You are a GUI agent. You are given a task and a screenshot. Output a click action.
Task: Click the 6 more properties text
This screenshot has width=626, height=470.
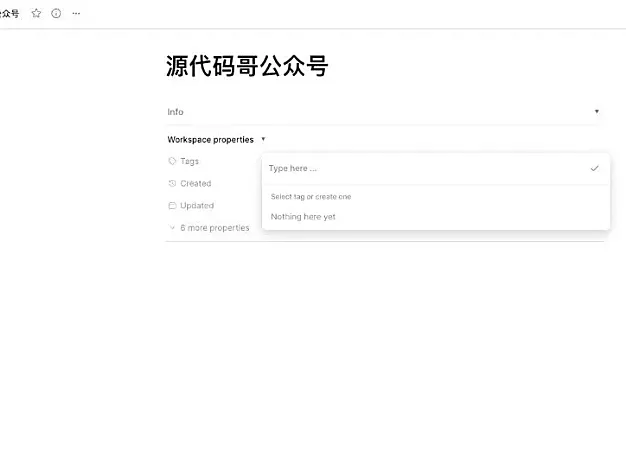[x=215, y=228]
